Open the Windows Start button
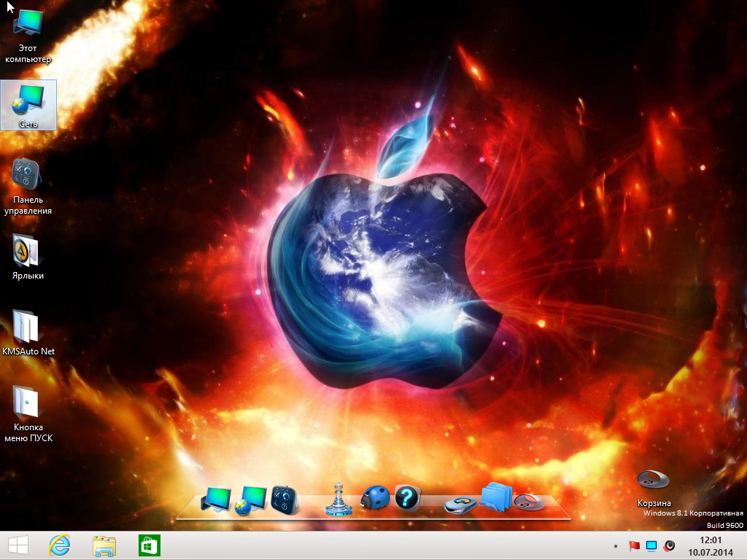Viewport: 747px width, 560px height. pos(18,545)
